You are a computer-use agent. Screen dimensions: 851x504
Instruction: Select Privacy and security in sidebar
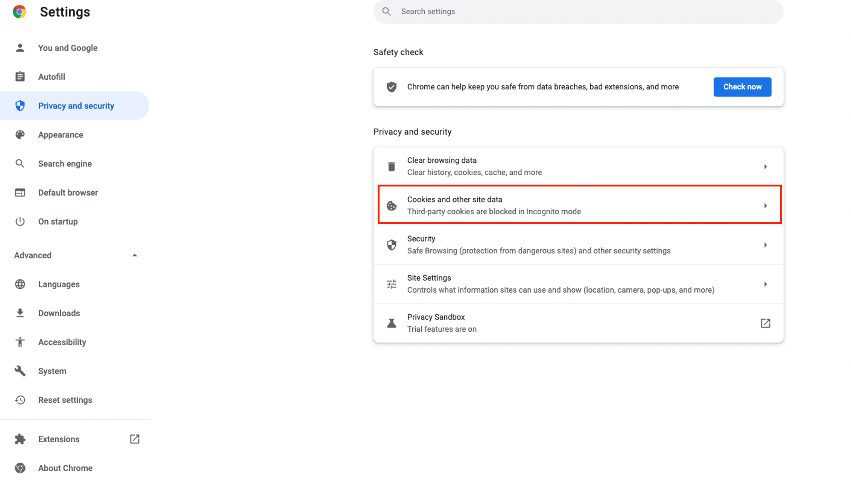pos(74,105)
